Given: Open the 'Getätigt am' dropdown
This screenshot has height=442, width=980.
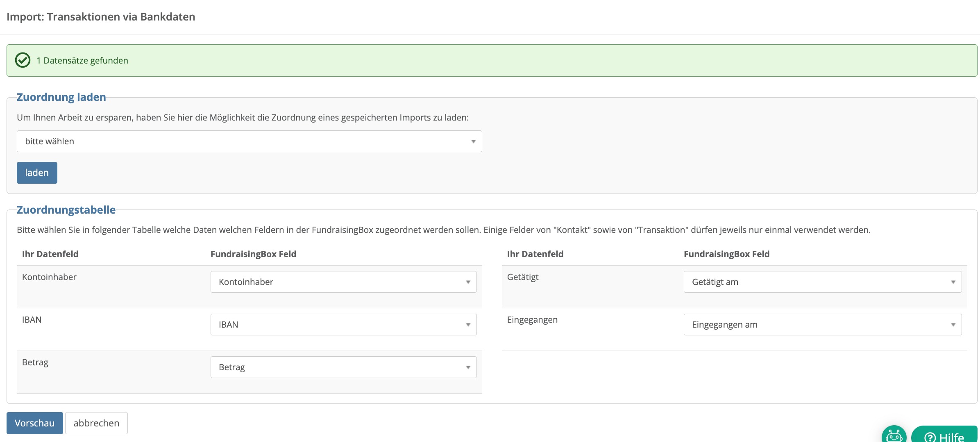Looking at the screenshot, I should tap(822, 282).
